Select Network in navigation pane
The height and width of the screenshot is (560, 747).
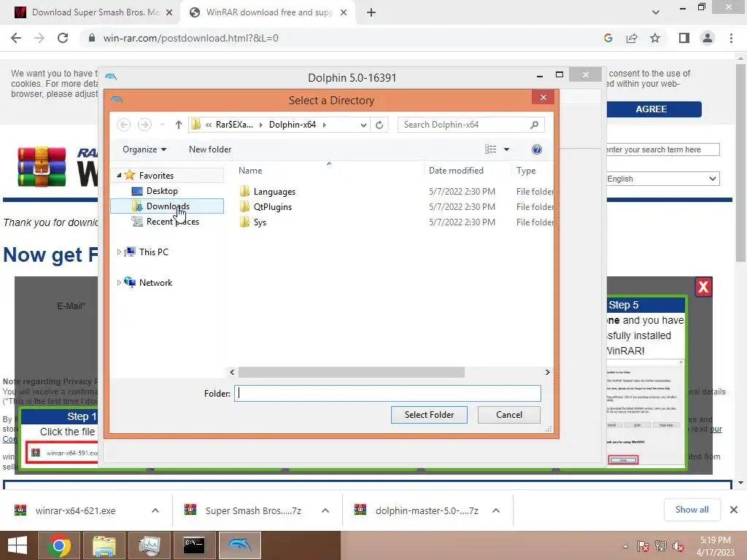155,282
